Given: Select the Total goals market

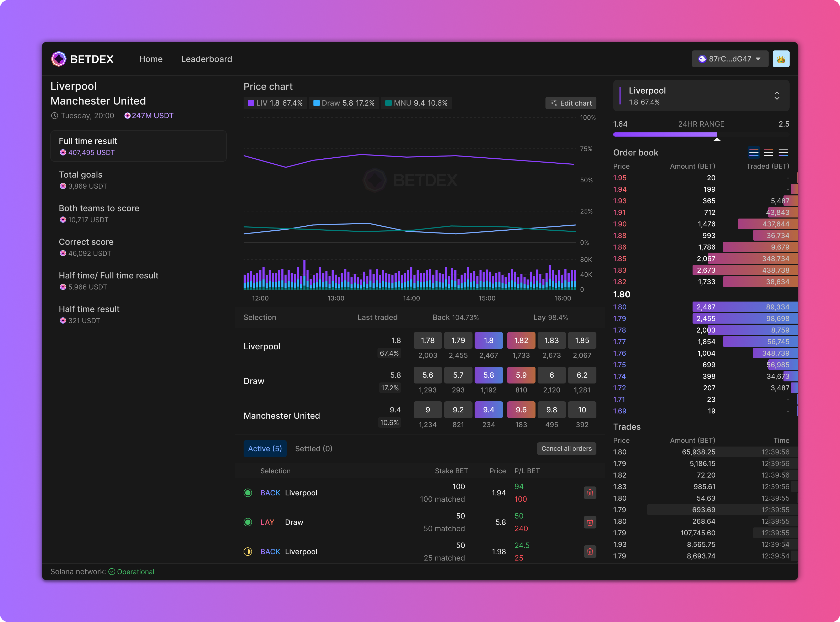Looking at the screenshot, I should (138, 180).
